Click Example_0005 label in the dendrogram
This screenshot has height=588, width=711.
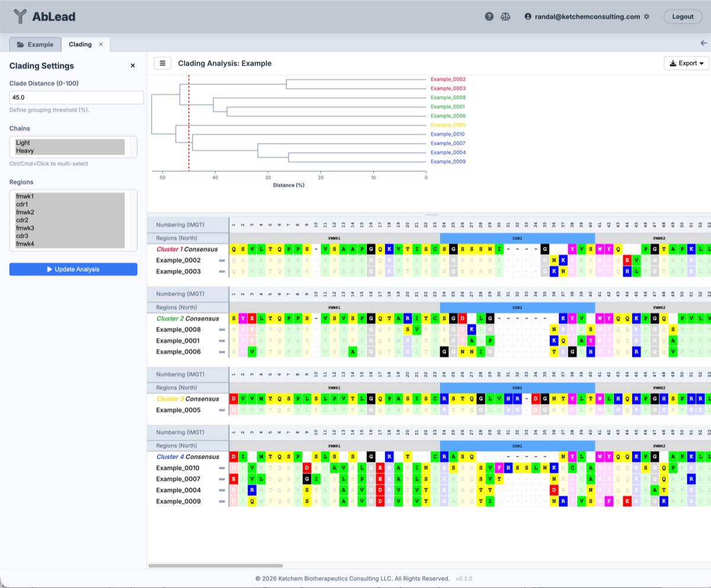447,125
